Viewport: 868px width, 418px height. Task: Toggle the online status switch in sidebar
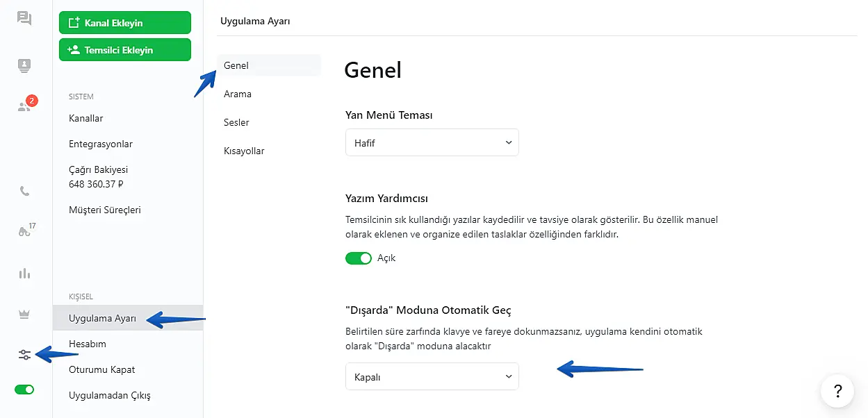click(24, 390)
